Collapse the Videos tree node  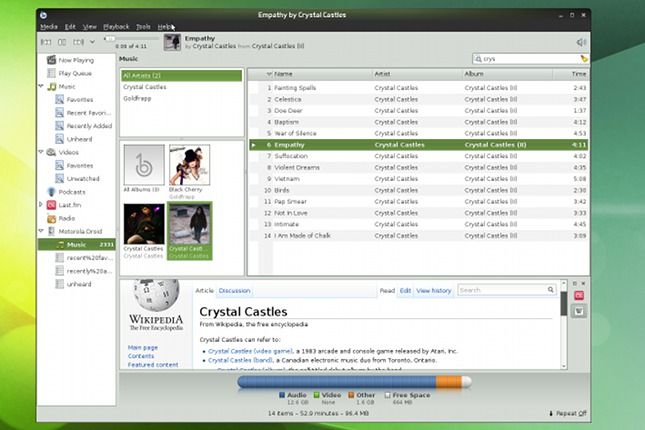(x=41, y=152)
